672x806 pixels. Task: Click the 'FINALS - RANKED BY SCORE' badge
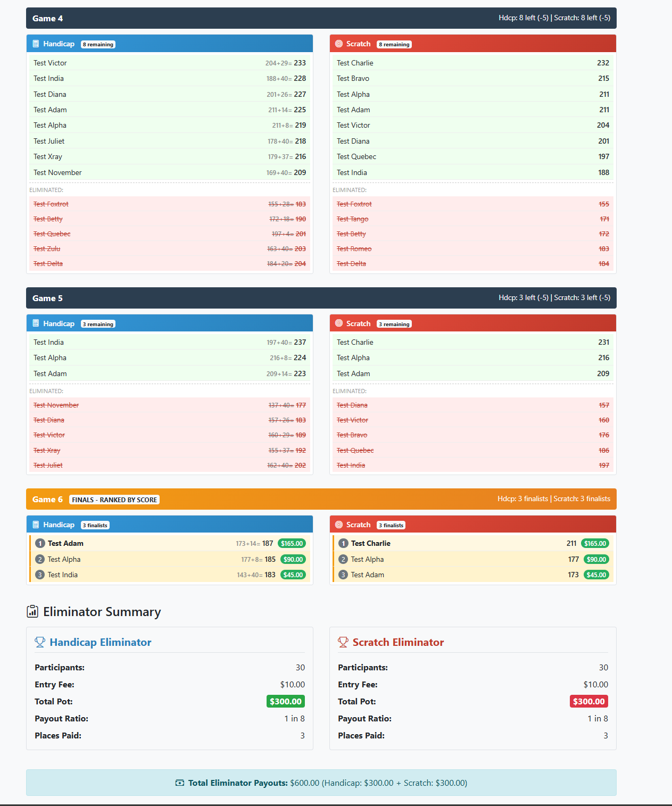coord(114,500)
